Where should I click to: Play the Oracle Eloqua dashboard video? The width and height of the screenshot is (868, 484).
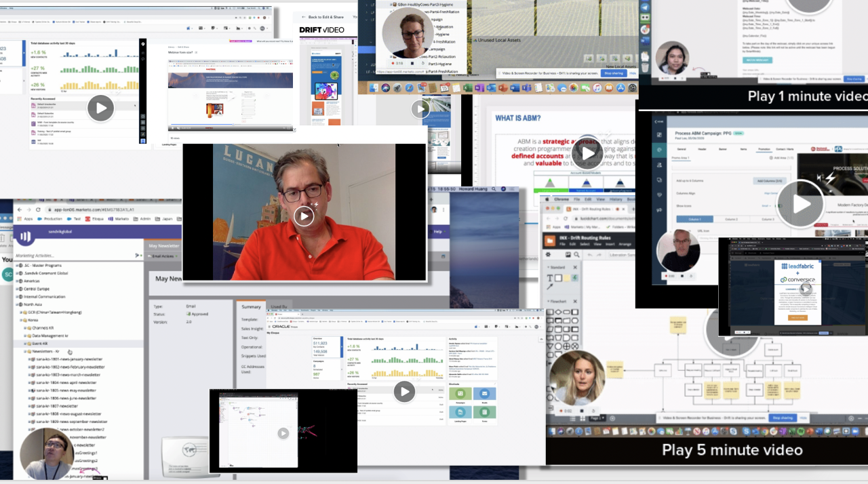point(404,391)
